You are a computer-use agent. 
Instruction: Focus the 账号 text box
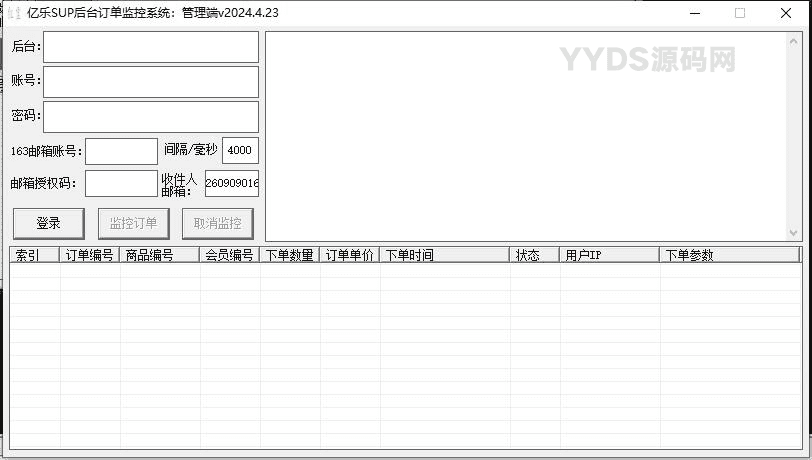pos(151,82)
